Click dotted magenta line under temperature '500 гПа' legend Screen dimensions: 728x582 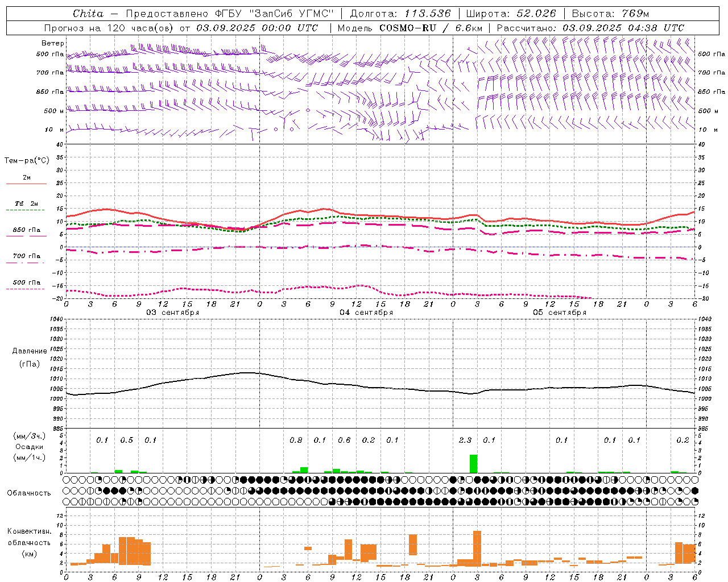(25, 289)
